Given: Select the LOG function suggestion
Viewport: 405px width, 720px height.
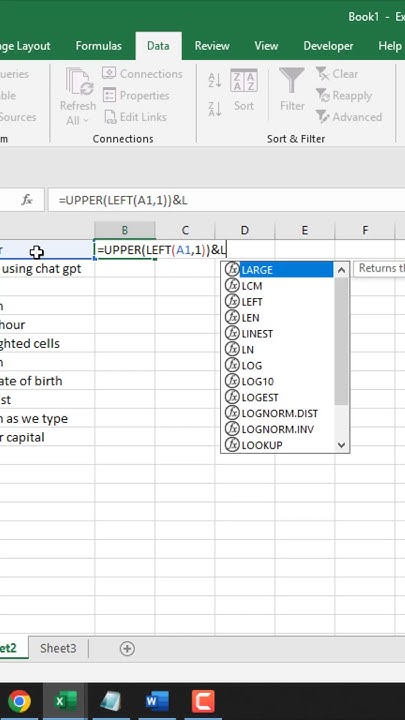Looking at the screenshot, I should 279,366.
